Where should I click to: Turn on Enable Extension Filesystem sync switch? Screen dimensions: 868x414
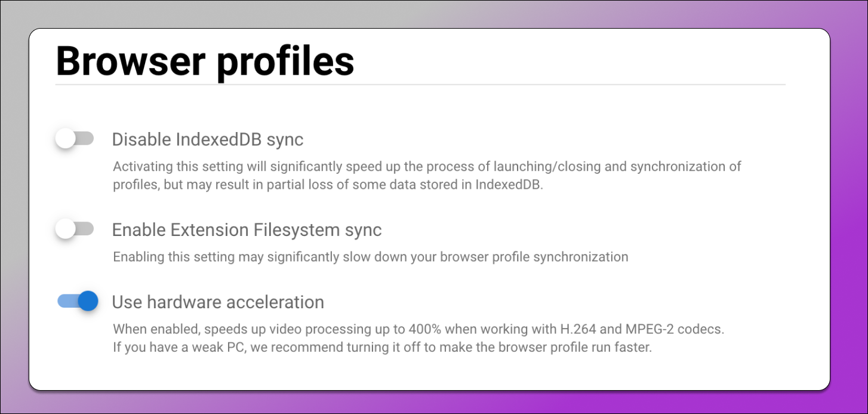point(75,229)
